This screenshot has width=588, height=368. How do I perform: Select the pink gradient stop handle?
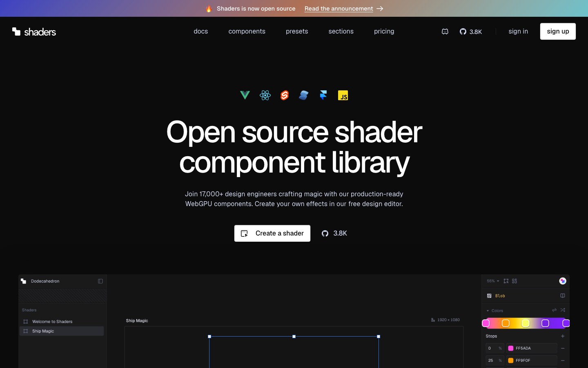(x=486, y=323)
